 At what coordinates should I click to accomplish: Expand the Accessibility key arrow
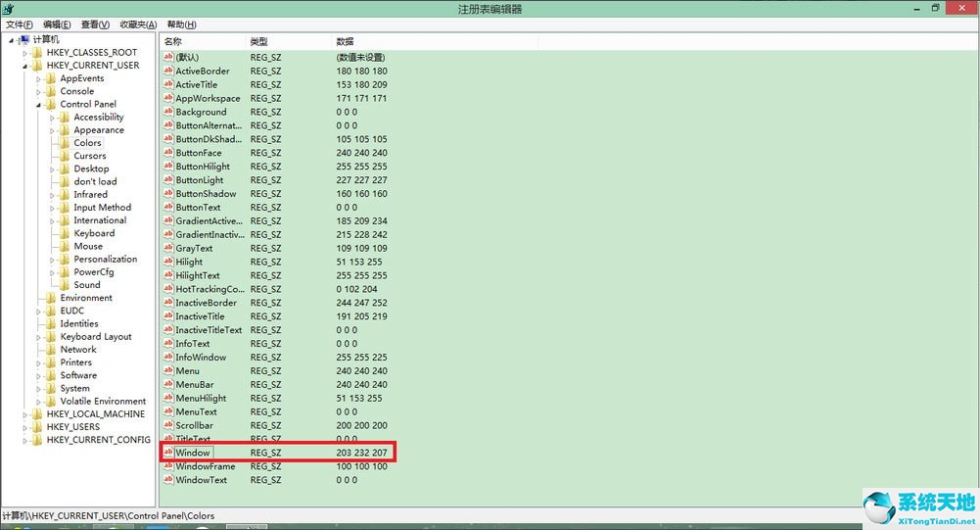point(53,118)
